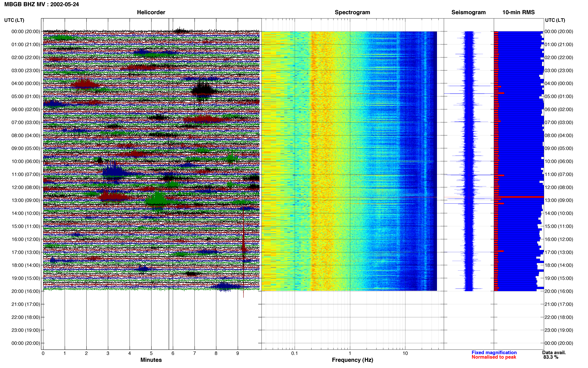Screen dimensions: 588x368
Task: Click right time label '23:00 (19:00)'
Action: (x=559, y=330)
